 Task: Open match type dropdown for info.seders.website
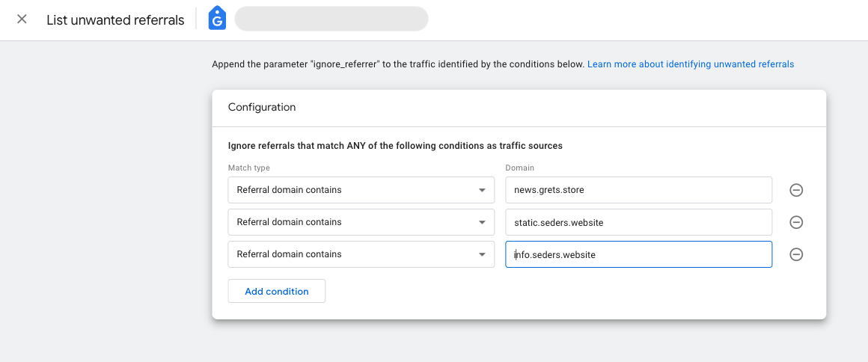click(361, 254)
